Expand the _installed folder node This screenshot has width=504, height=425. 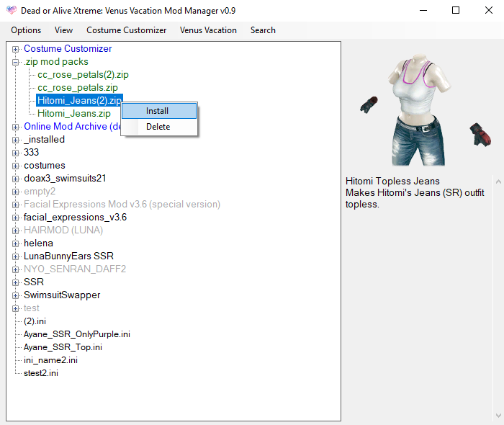pos(15,140)
